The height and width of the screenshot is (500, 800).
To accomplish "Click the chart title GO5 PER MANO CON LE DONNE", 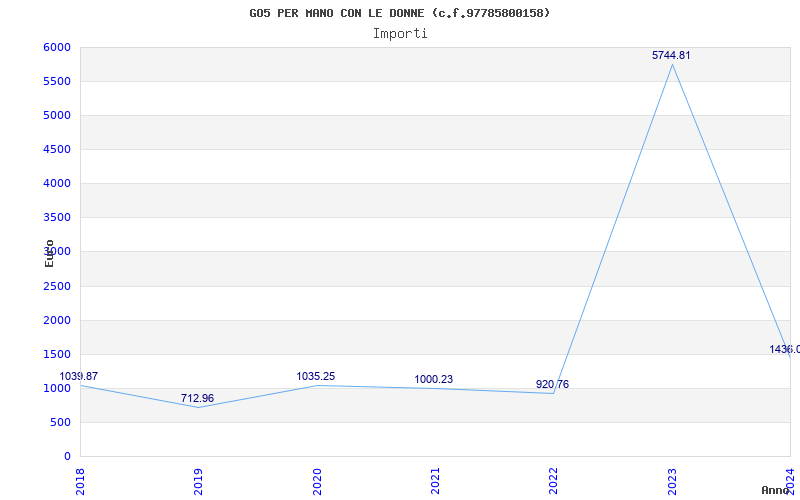I will coord(399,13).
